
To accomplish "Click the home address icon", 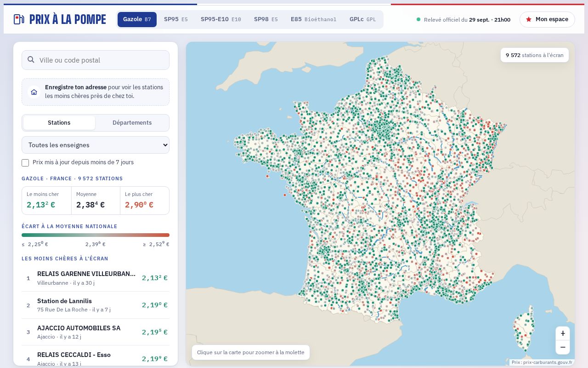I will point(34,92).
